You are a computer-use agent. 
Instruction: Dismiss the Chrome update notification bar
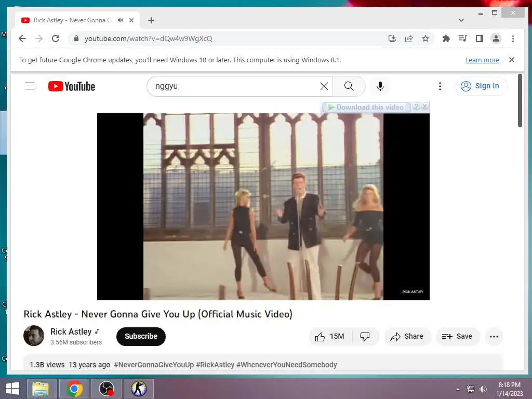coord(512,60)
